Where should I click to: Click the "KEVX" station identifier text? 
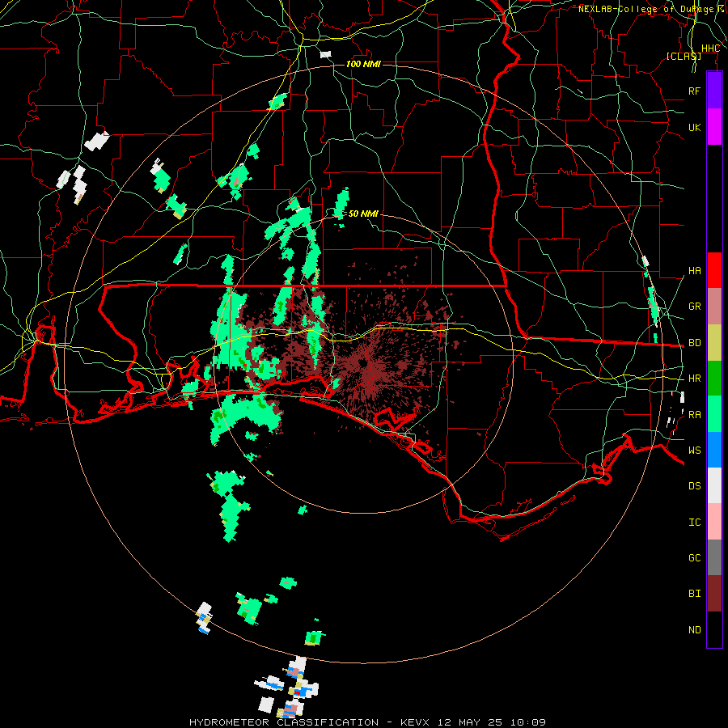tap(415, 722)
